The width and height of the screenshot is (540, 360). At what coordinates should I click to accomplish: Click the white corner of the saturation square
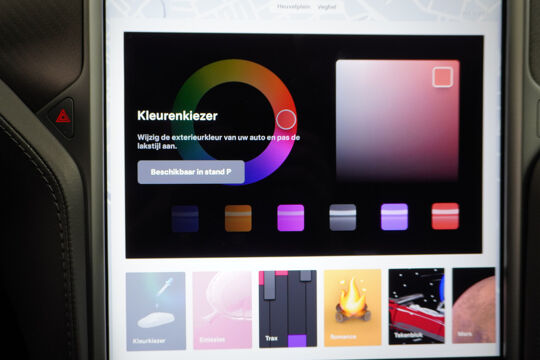click(341, 65)
